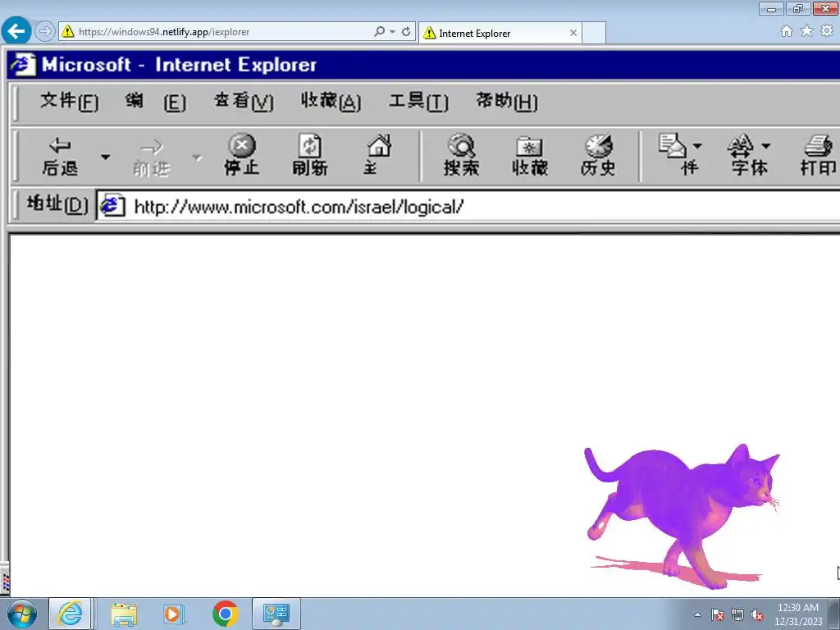Screen dimensions: 840x630
Task: Click the 停止 (Stop) toolbar icon
Action: coord(242,155)
